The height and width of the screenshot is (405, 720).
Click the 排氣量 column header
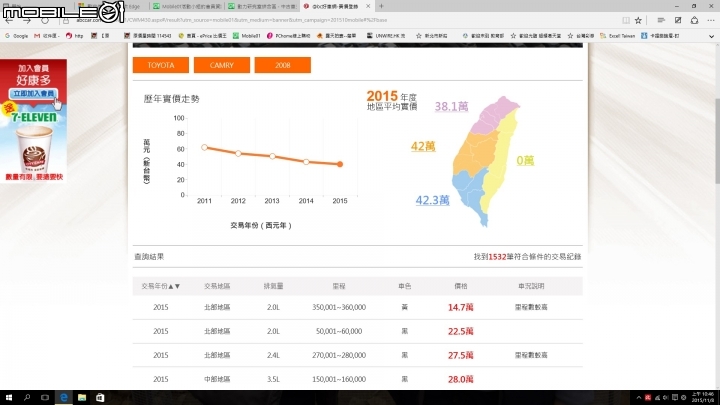tap(273, 286)
